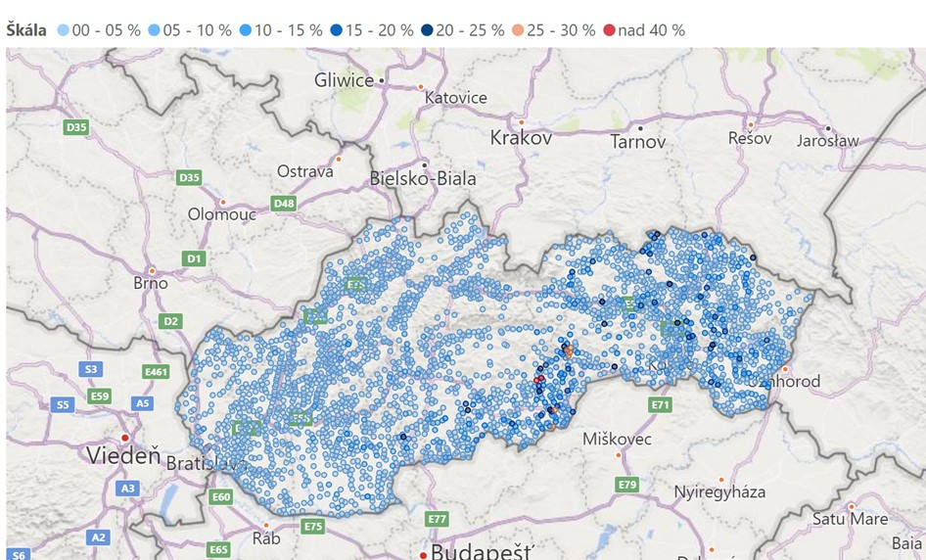Click the E75 road shield icon
This screenshot has height=560, width=926.
(x=313, y=527)
